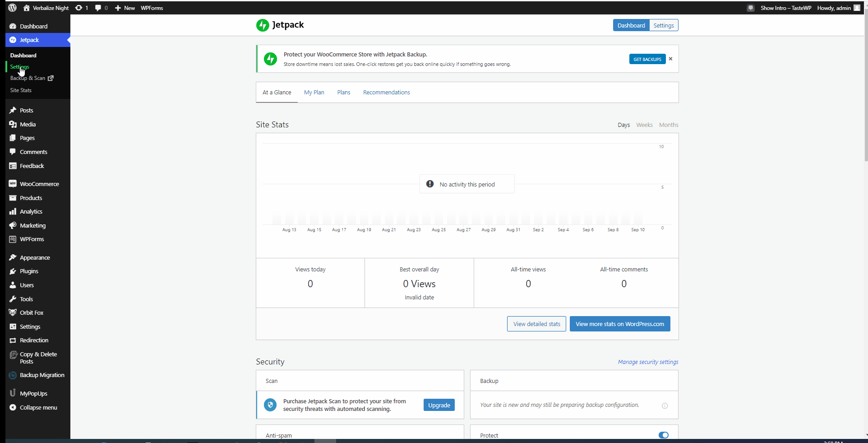868x443 pixels.
Task: Open WooCommerce from the sidebar
Action: (x=39, y=184)
